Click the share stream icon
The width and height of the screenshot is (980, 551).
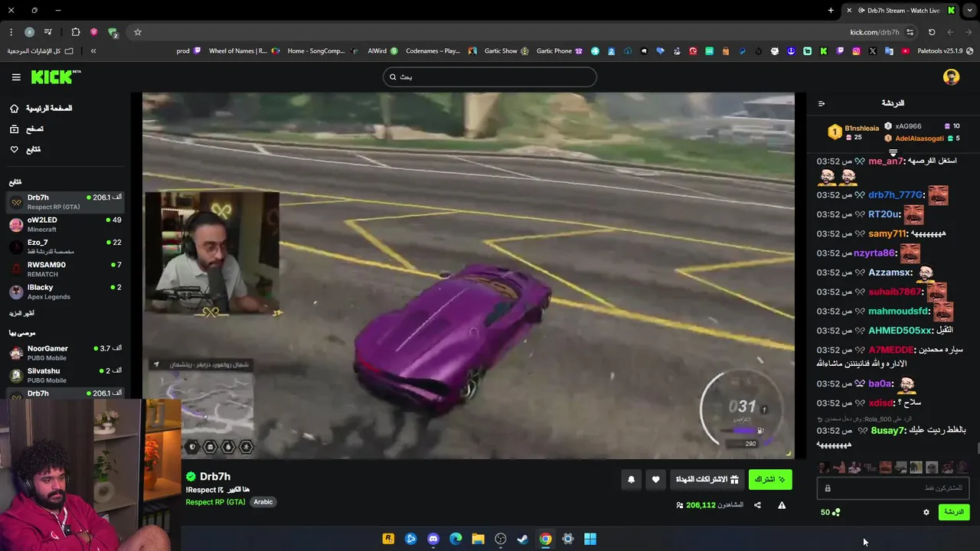[x=757, y=505]
